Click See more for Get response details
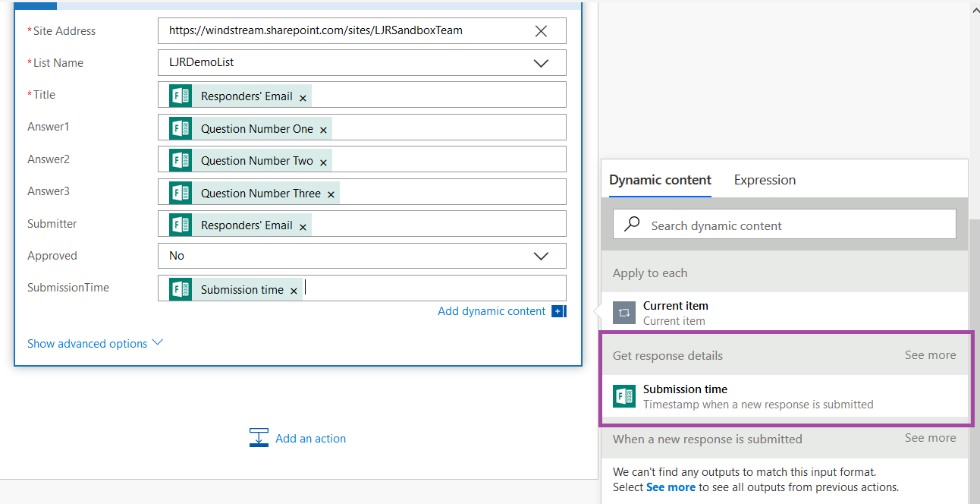Image resolution: width=980 pixels, height=504 pixels. (x=930, y=355)
